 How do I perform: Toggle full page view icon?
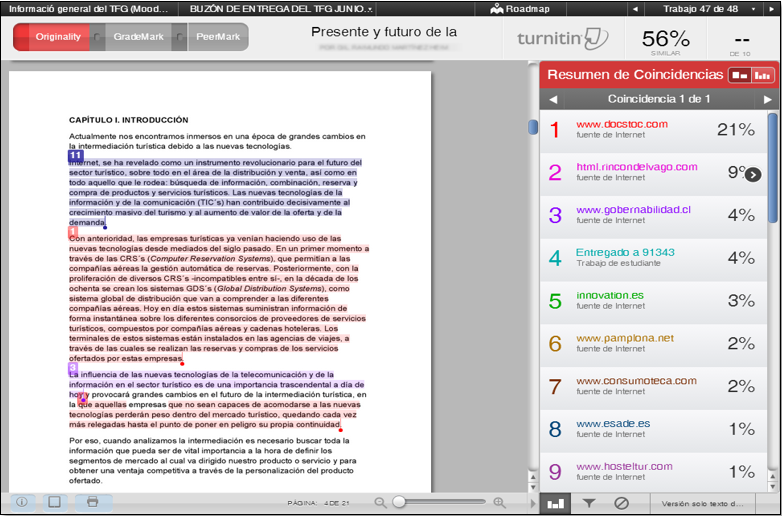coord(55,502)
